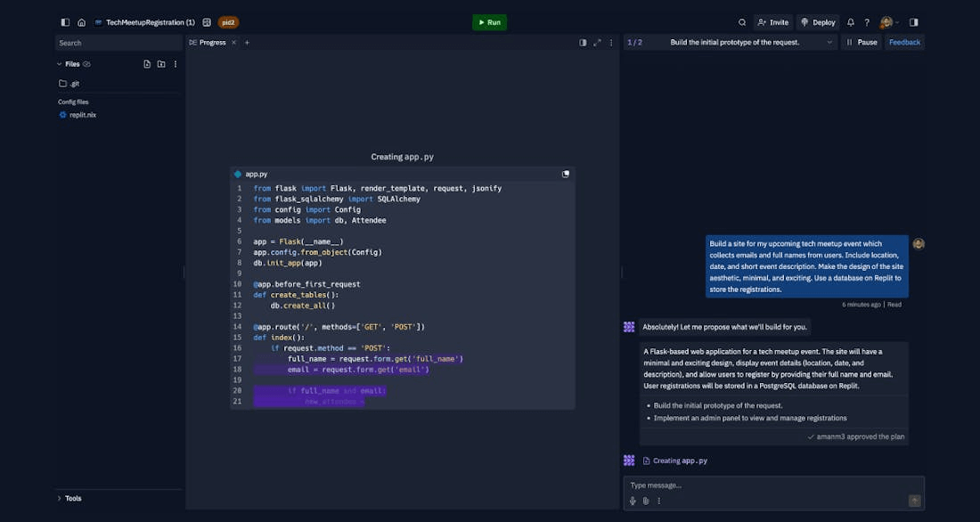Send the message with the arrow button
This screenshot has width=980, height=522.
(x=914, y=501)
